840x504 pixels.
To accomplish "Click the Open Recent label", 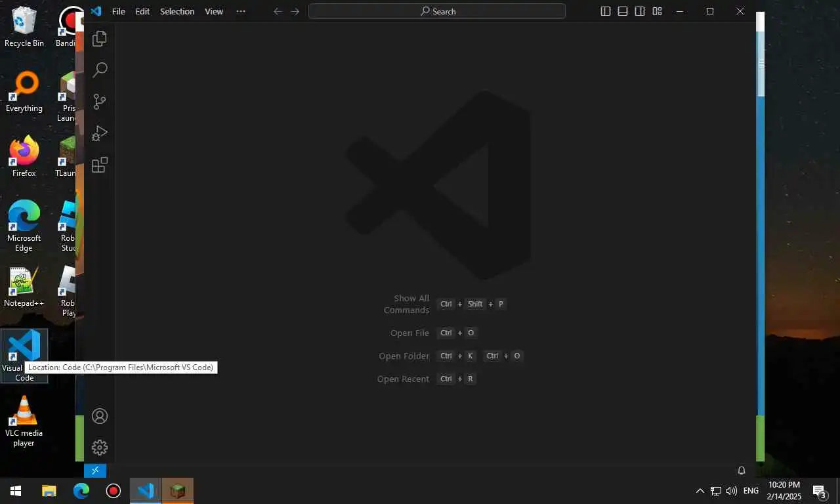I will click(403, 379).
